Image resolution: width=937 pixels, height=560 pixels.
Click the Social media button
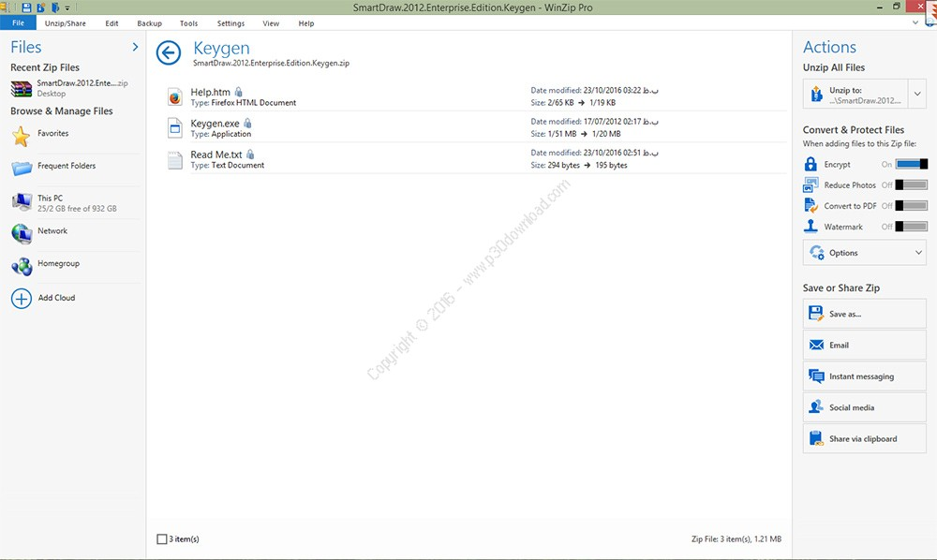click(x=865, y=407)
